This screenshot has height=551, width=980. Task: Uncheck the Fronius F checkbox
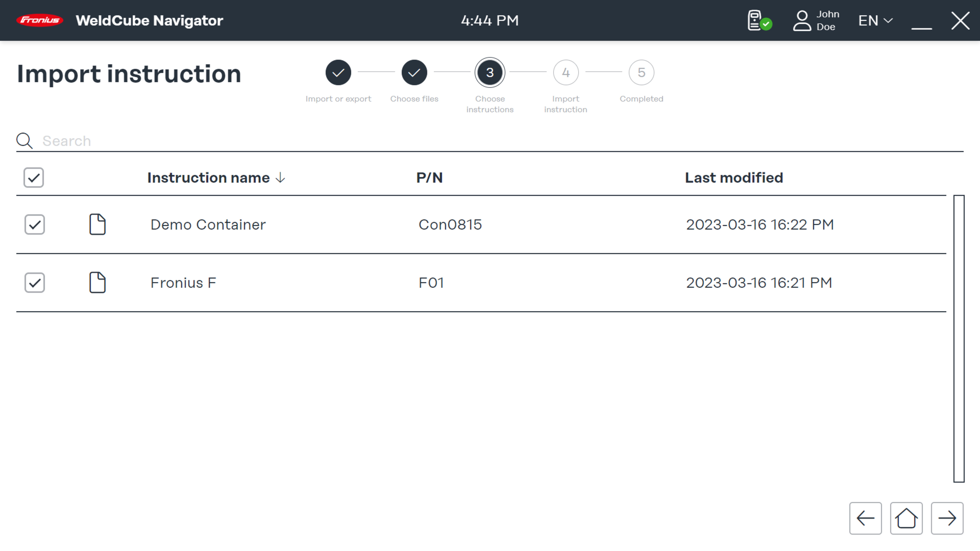(35, 283)
